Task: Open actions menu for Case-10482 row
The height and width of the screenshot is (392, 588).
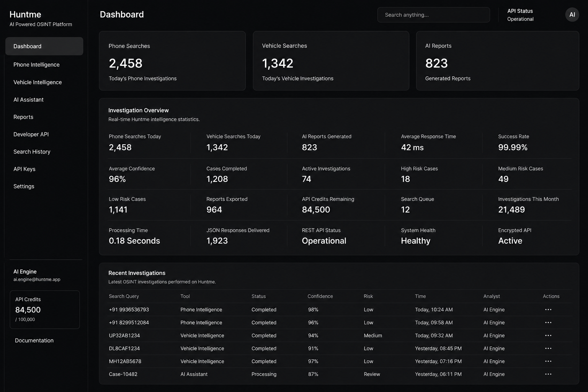Action: (x=548, y=374)
